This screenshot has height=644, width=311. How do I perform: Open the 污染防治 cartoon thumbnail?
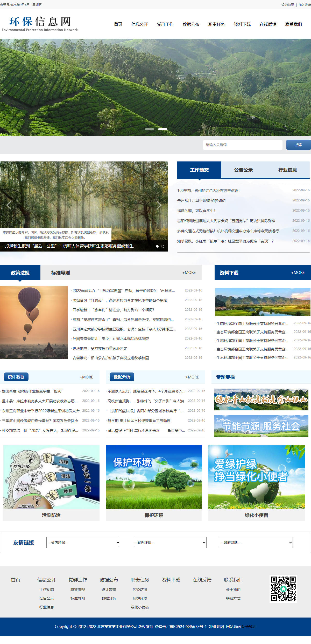pos(51,477)
